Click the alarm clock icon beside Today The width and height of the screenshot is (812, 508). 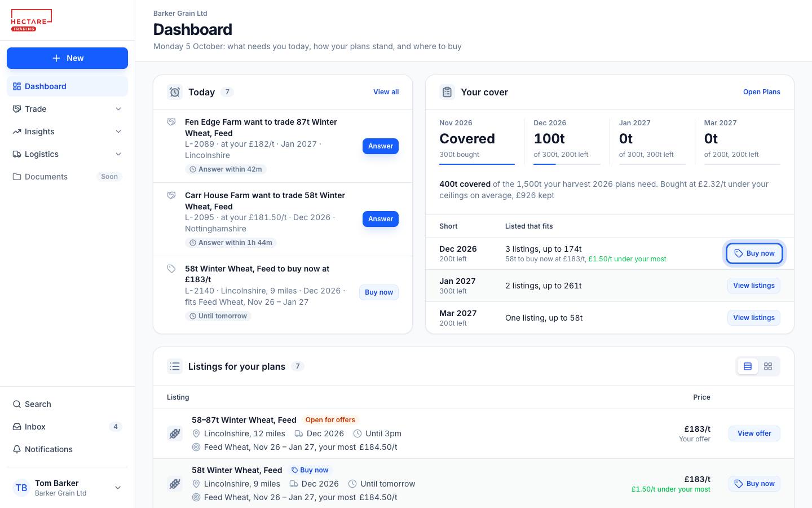point(175,92)
